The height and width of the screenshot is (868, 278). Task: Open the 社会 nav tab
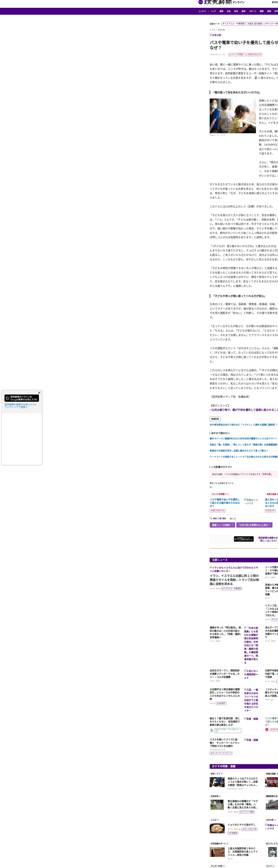[229, 11]
